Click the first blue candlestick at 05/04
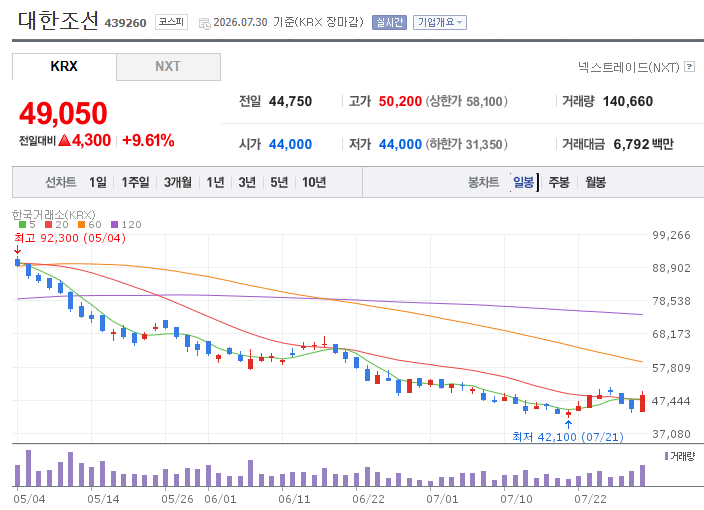The image size is (704, 510). [x=18, y=262]
